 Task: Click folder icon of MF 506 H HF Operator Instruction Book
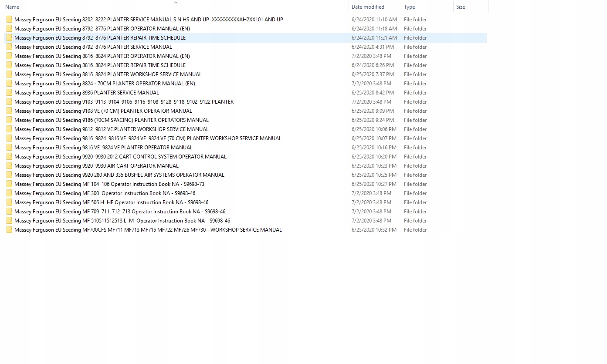pyautogui.click(x=9, y=202)
